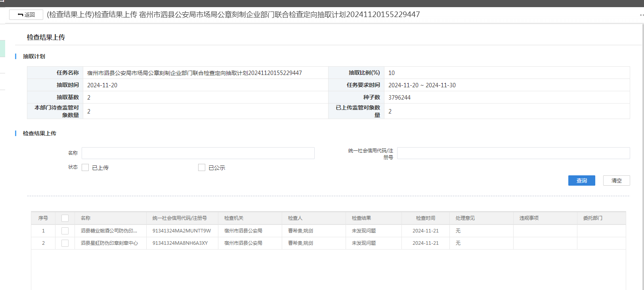
Task: Select checkbox for row 泗县星虹防伪印章刻章中心
Action: [x=65, y=243]
